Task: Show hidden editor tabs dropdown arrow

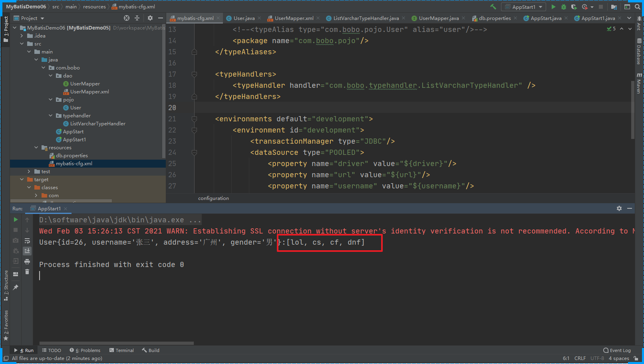Action: pyautogui.click(x=629, y=18)
